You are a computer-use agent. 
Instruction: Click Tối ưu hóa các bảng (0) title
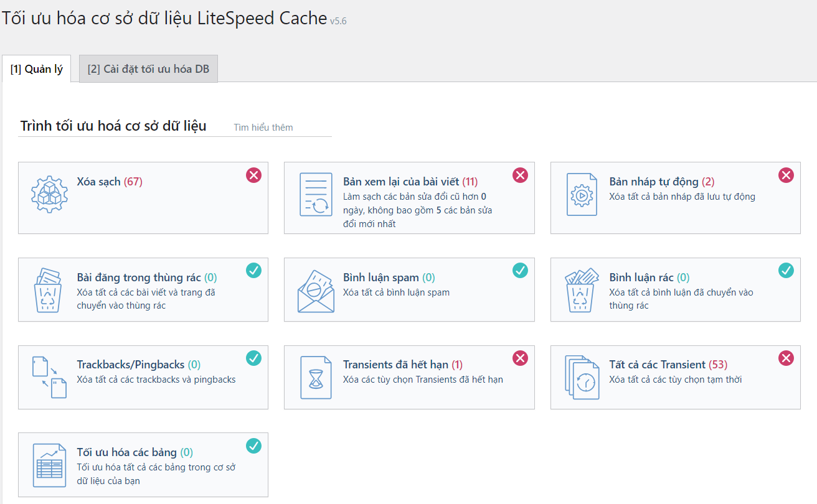(x=135, y=452)
